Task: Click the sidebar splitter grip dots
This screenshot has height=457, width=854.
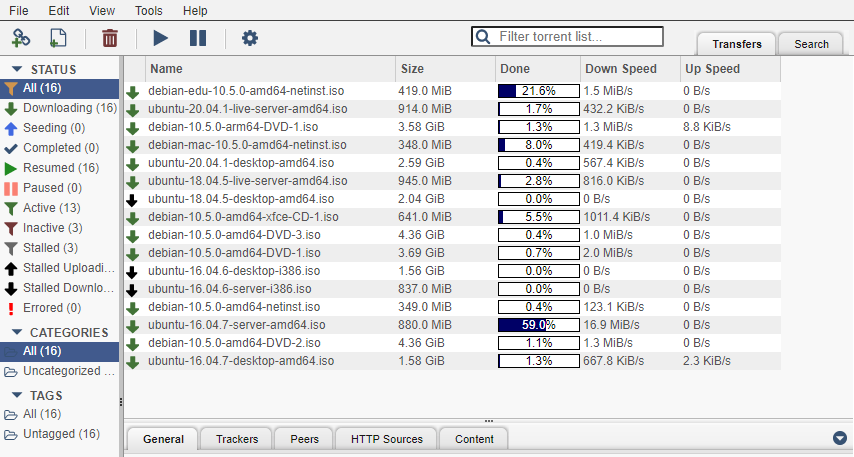Action: pos(120,402)
